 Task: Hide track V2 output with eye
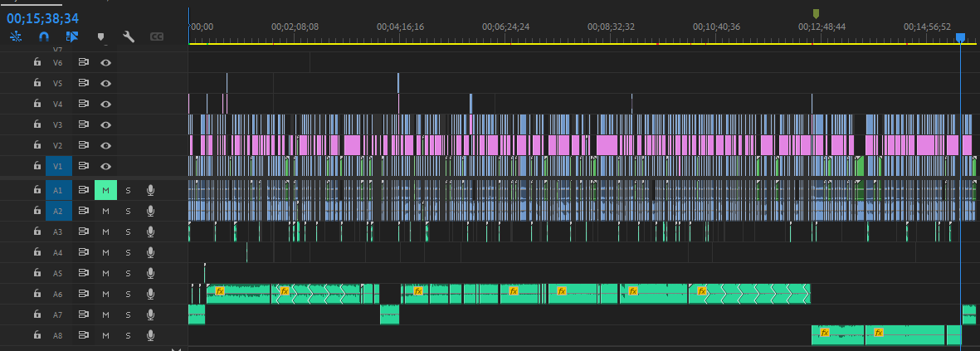(106, 145)
